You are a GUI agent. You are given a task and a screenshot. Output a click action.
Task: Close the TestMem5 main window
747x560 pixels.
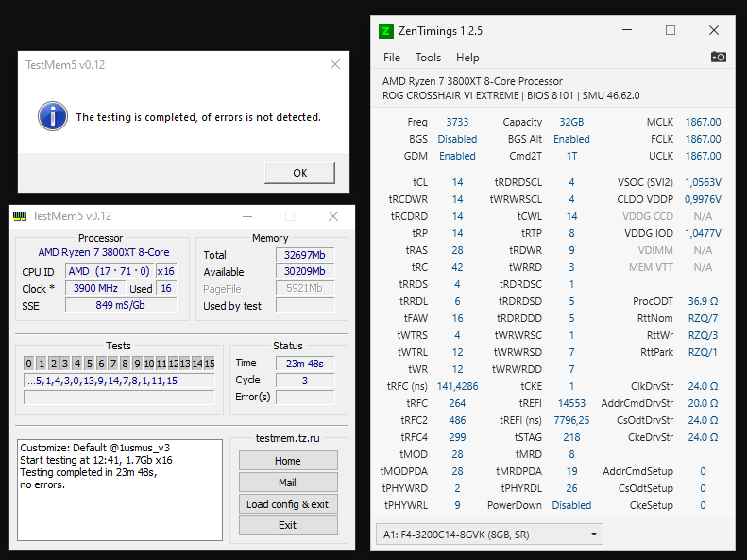click(333, 216)
